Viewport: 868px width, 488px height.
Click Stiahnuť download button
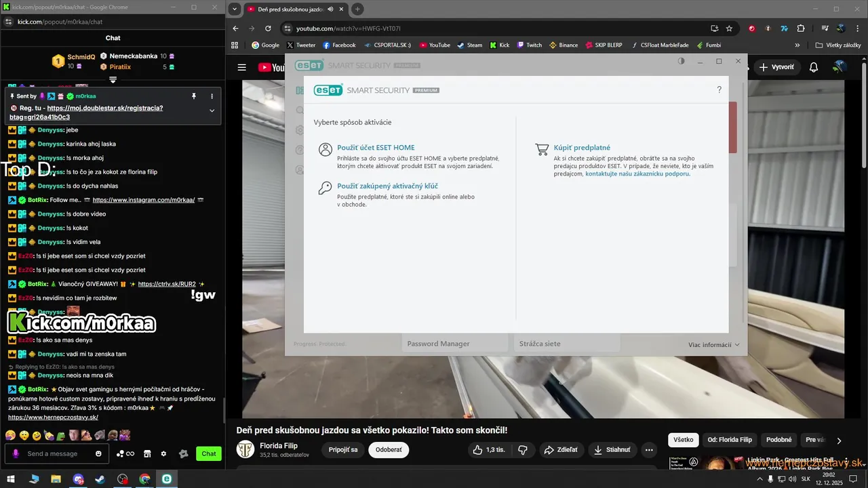pyautogui.click(x=612, y=450)
